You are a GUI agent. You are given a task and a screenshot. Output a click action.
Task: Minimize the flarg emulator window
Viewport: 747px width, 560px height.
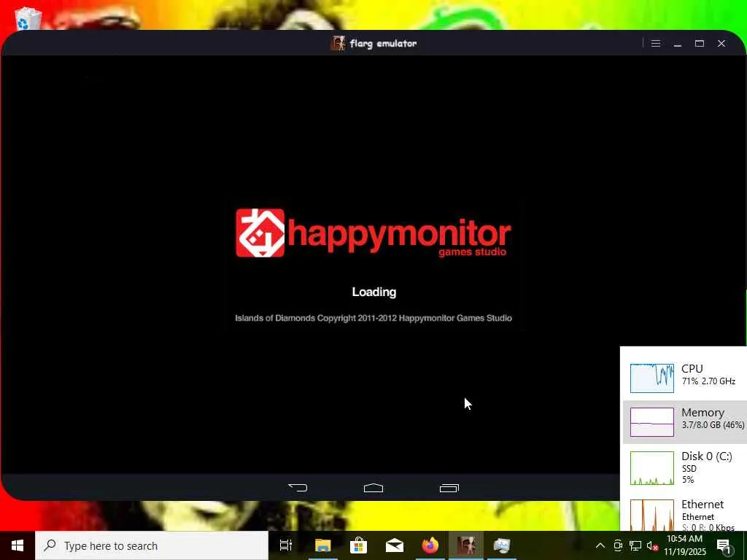[678, 43]
